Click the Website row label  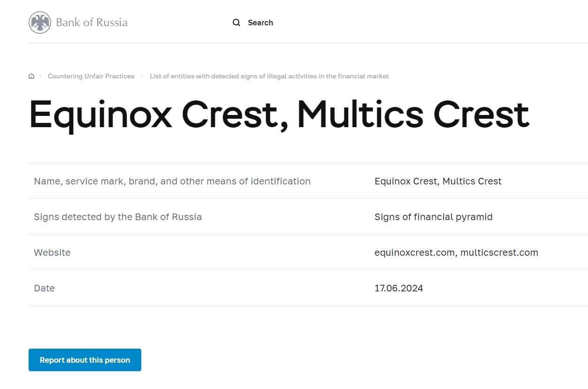tap(52, 252)
